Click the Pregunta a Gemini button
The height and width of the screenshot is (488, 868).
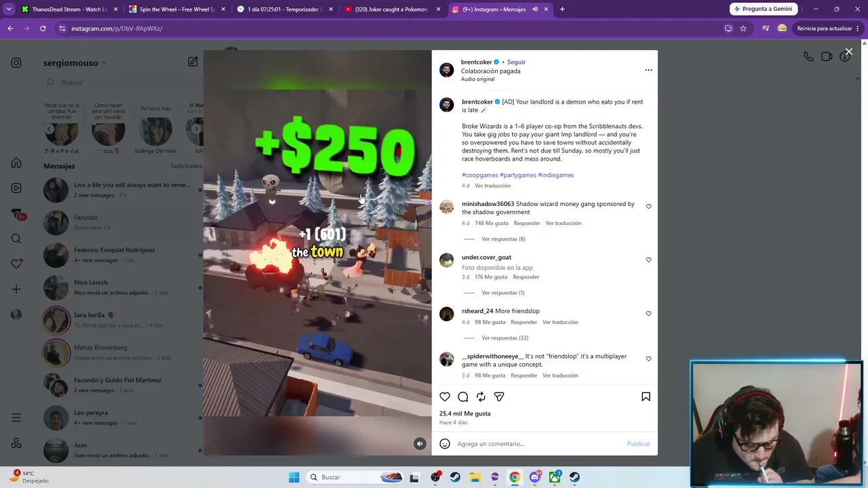(x=763, y=9)
